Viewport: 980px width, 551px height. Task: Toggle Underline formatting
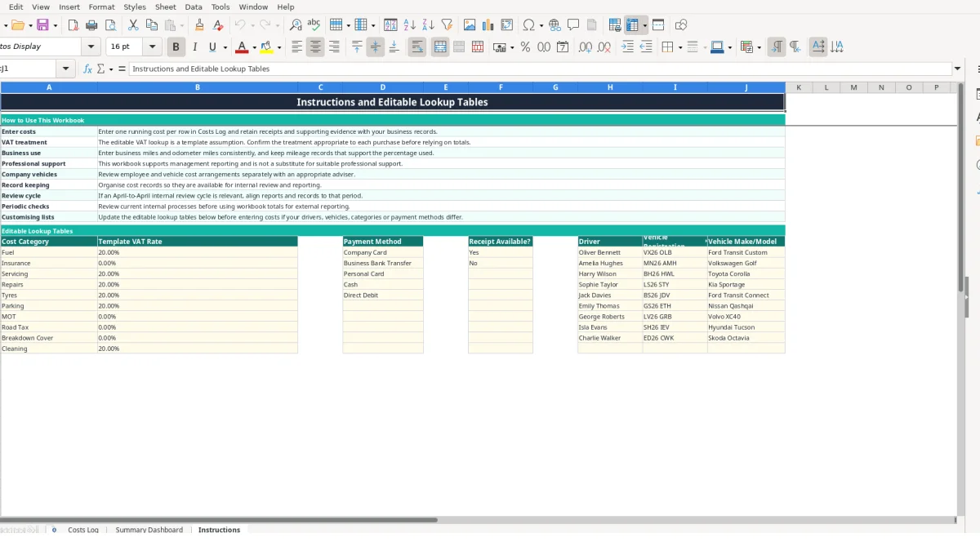point(213,47)
